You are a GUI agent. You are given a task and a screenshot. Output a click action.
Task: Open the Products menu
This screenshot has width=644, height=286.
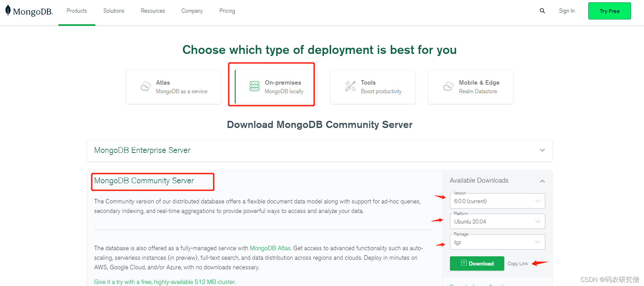[x=77, y=11]
